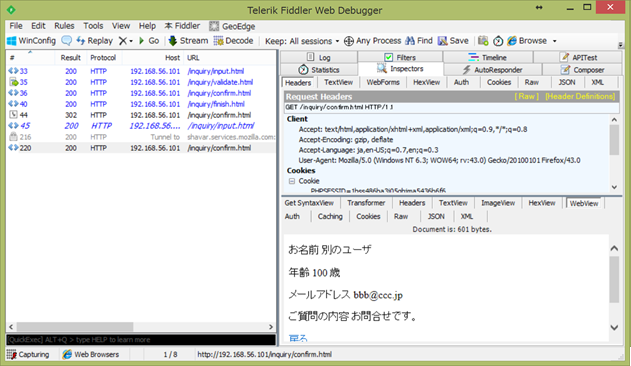Select session 45 input.html row icon

[x=13, y=126]
